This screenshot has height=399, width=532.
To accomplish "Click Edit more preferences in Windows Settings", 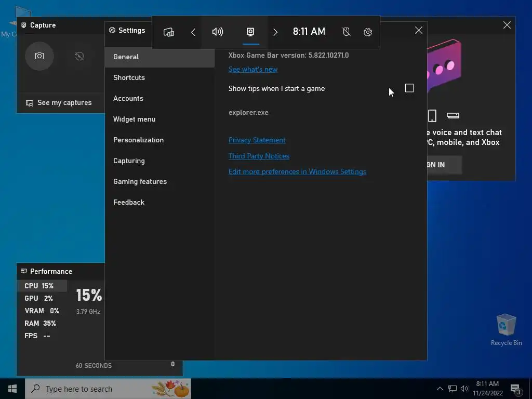I will tap(297, 171).
